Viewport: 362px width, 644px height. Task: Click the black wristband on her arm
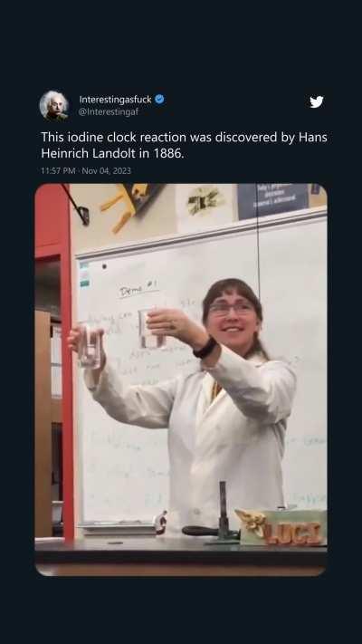pos(205,348)
